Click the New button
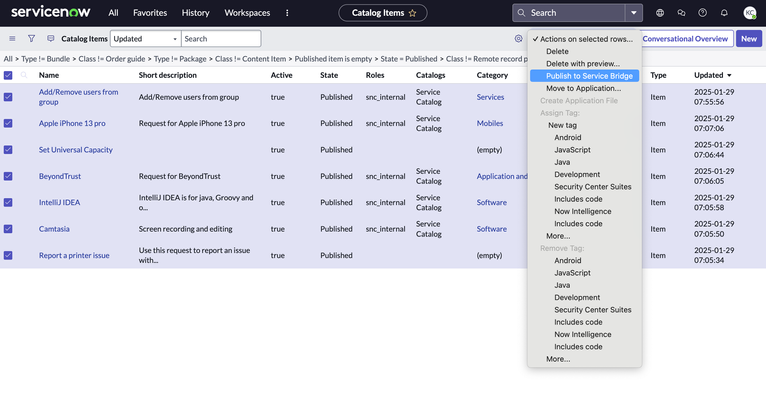Screen dimensions: 766x399 749,39
